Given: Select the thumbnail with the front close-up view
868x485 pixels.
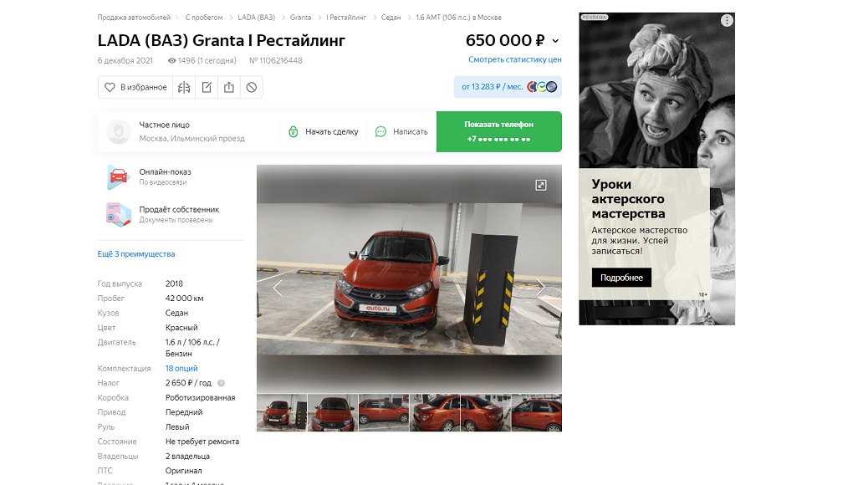Looking at the screenshot, I should tap(333, 412).
